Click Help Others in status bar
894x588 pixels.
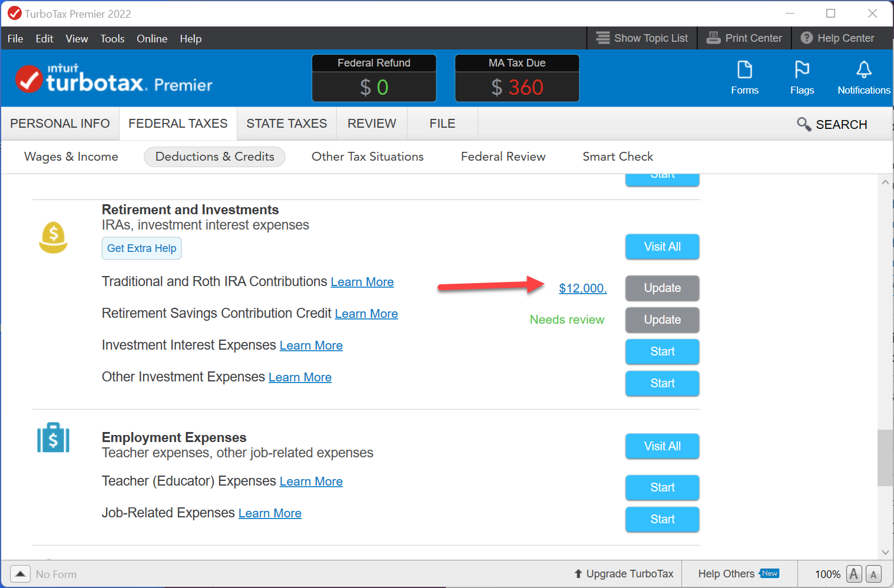(x=739, y=574)
